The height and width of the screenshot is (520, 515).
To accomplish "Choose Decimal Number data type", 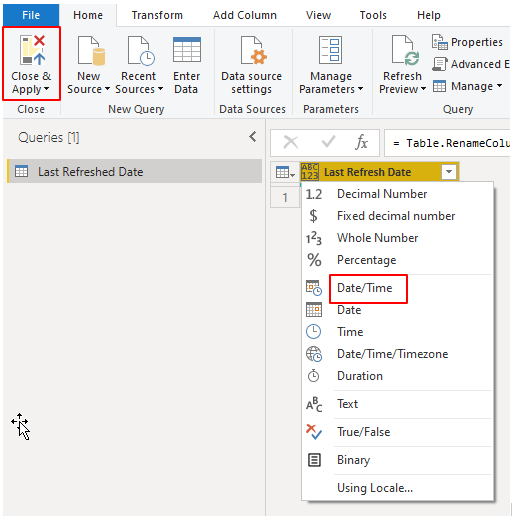I will click(x=397, y=194).
